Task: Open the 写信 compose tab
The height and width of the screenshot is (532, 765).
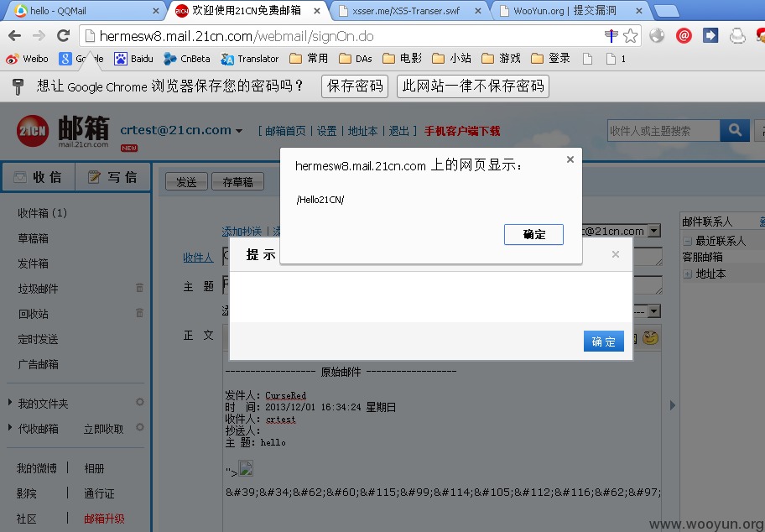Action: [112, 177]
